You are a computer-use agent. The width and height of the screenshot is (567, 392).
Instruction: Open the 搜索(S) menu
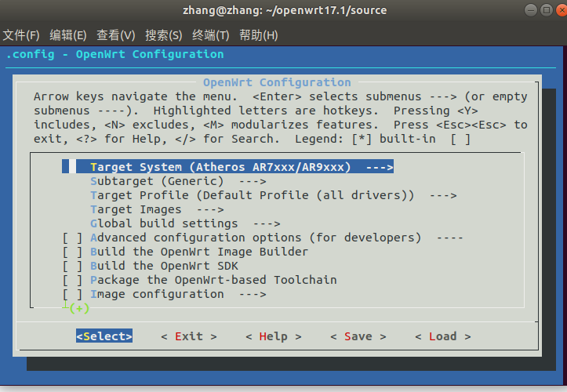(x=163, y=35)
